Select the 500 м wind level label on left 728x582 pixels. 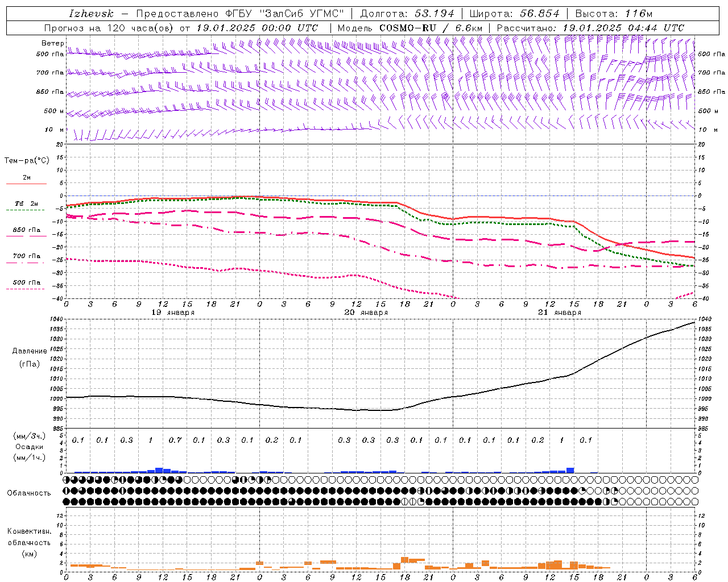(54, 111)
